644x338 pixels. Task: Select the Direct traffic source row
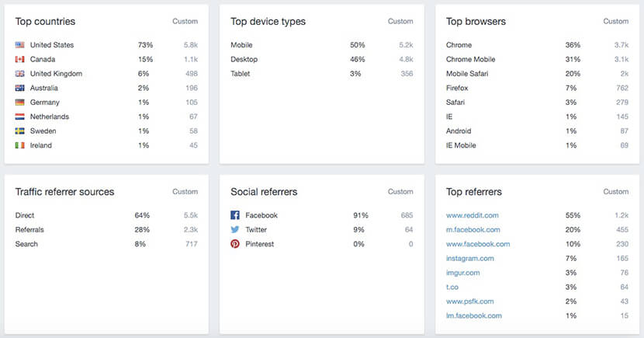click(x=25, y=215)
